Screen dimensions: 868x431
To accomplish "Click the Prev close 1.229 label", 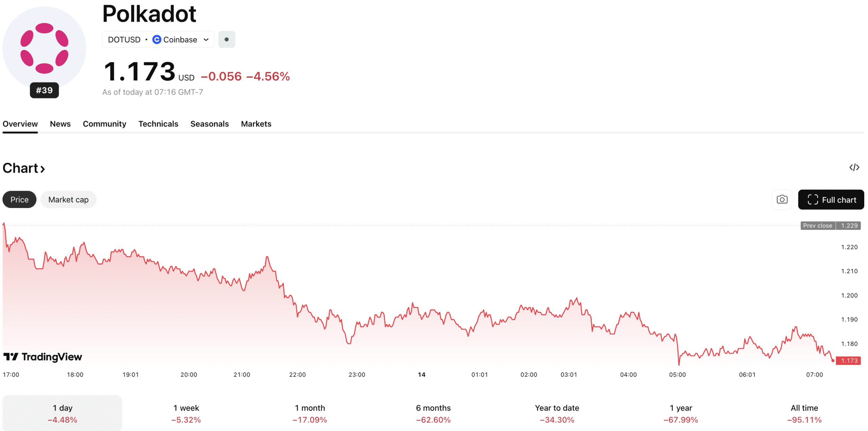I will (x=830, y=226).
